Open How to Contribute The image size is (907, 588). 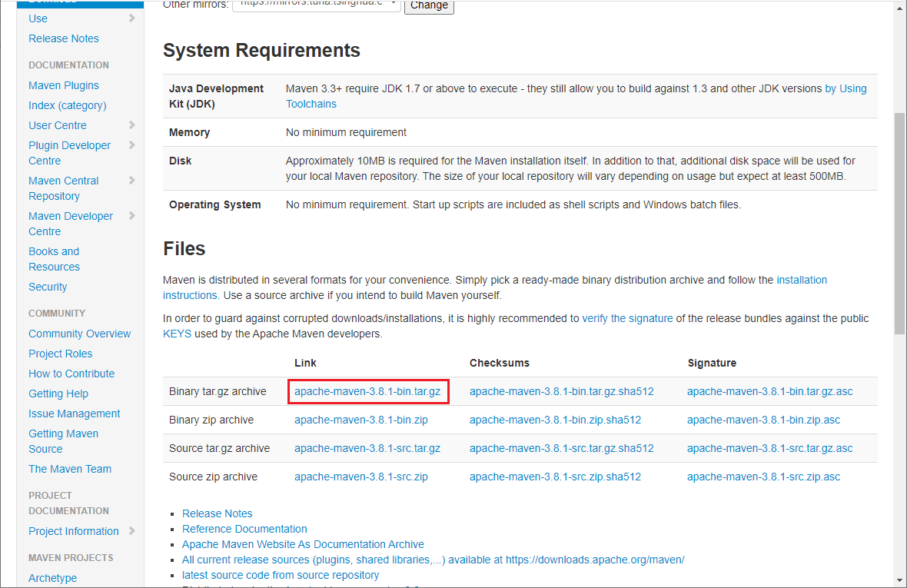pyautogui.click(x=71, y=374)
